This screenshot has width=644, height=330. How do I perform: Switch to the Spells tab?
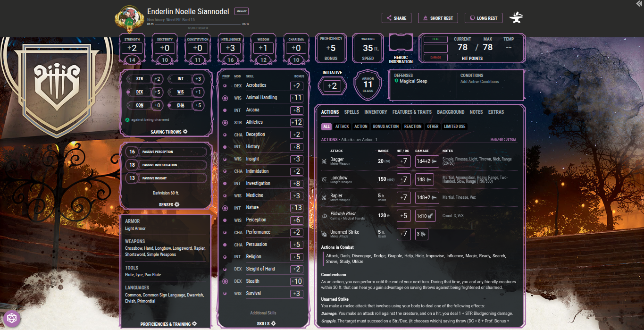[x=351, y=112]
